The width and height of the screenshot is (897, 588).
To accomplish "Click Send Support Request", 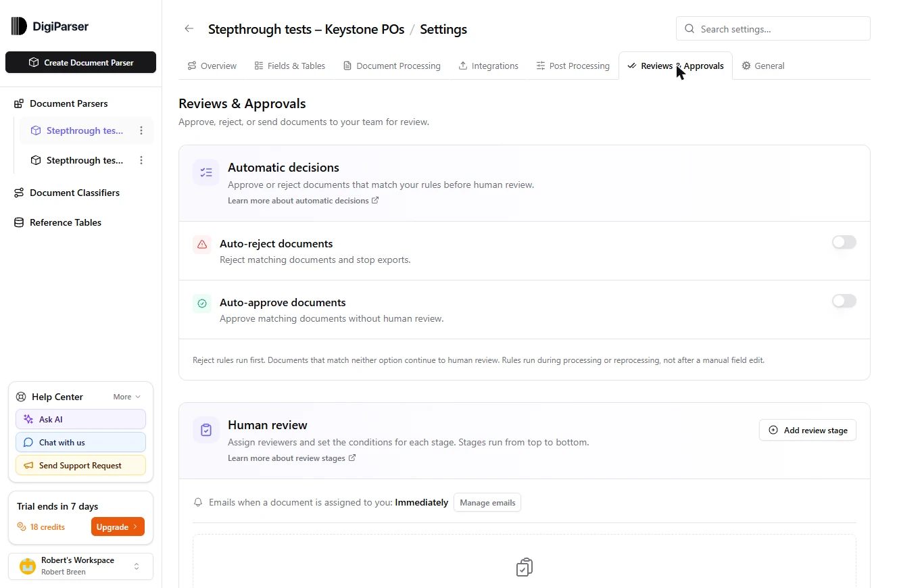I will (80, 466).
